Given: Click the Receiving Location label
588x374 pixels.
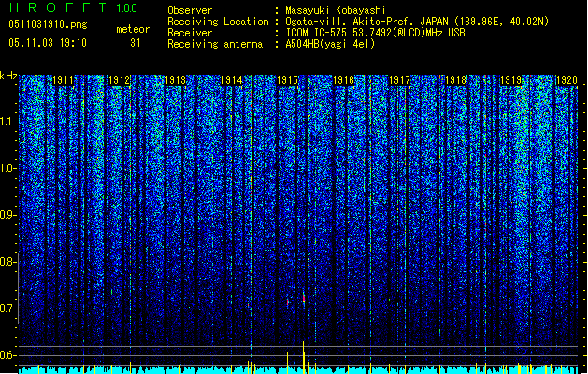Looking at the screenshot, I should 218,22.
